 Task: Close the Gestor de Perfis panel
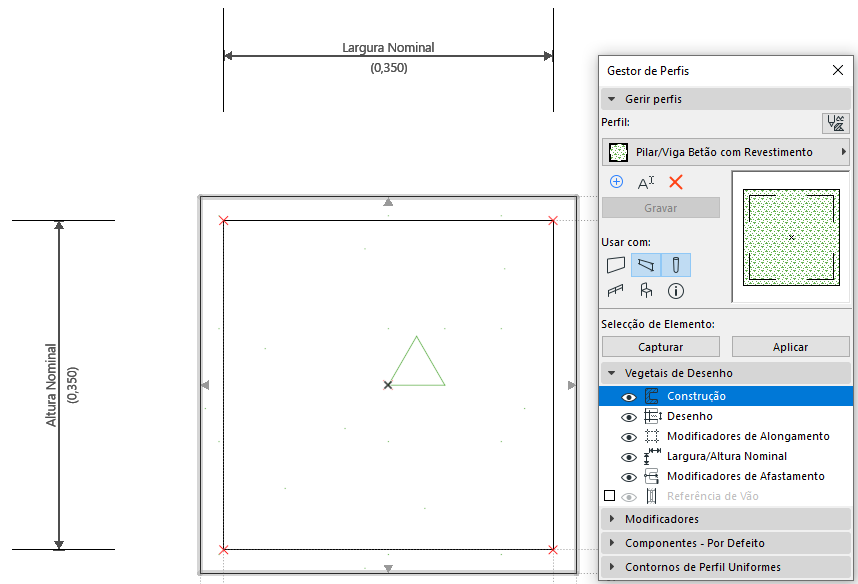pyautogui.click(x=838, y=70)
